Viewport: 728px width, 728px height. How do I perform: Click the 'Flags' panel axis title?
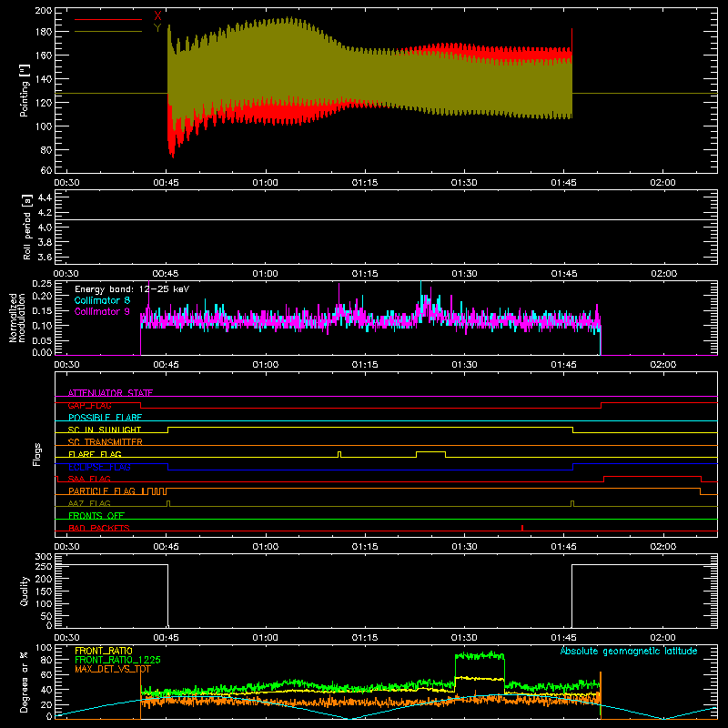click(x=37, y=454)
